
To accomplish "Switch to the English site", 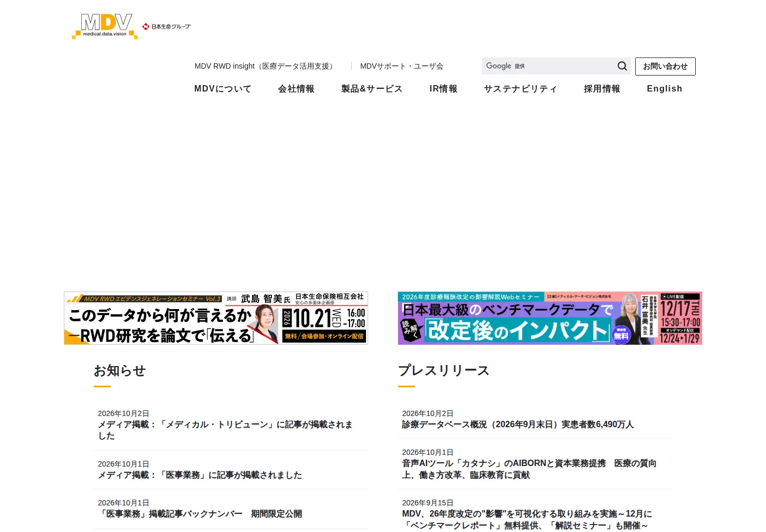I will 664,89.
